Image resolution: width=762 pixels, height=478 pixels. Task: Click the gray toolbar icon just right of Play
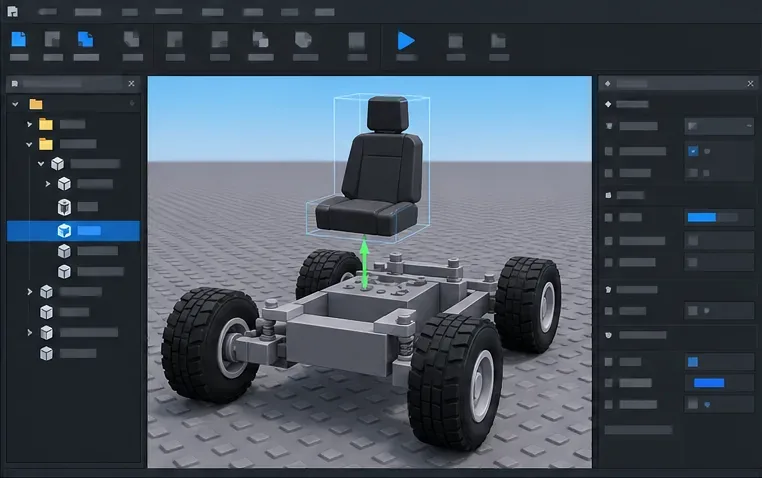[x=455, y=41]
